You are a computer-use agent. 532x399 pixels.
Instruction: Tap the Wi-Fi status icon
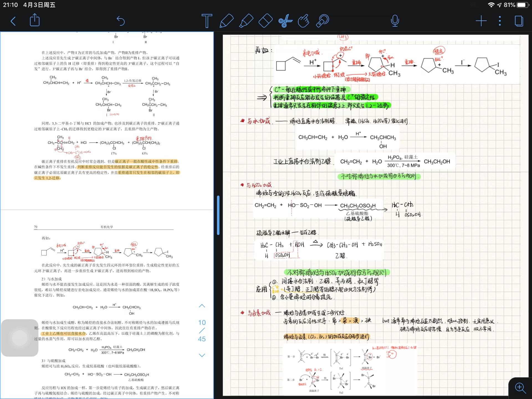491,5
